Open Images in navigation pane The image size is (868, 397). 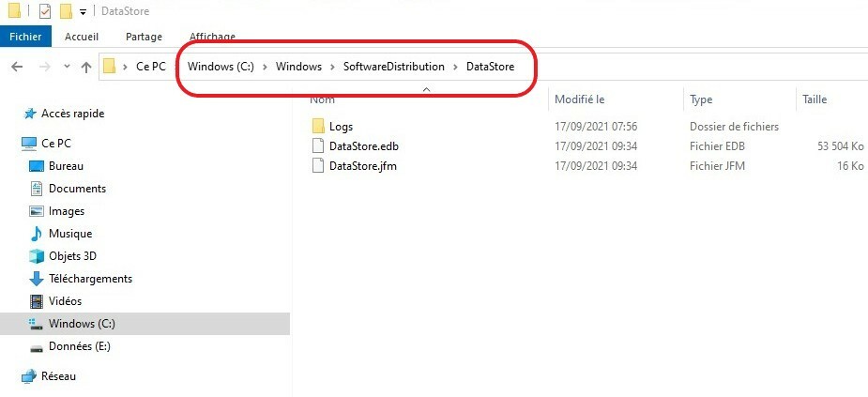67,211
